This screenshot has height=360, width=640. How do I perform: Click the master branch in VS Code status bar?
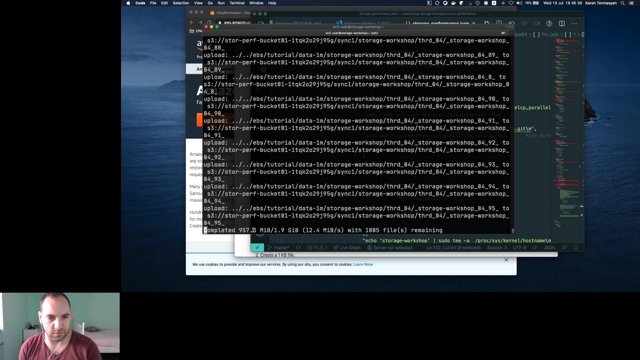(x=278, y=247)
